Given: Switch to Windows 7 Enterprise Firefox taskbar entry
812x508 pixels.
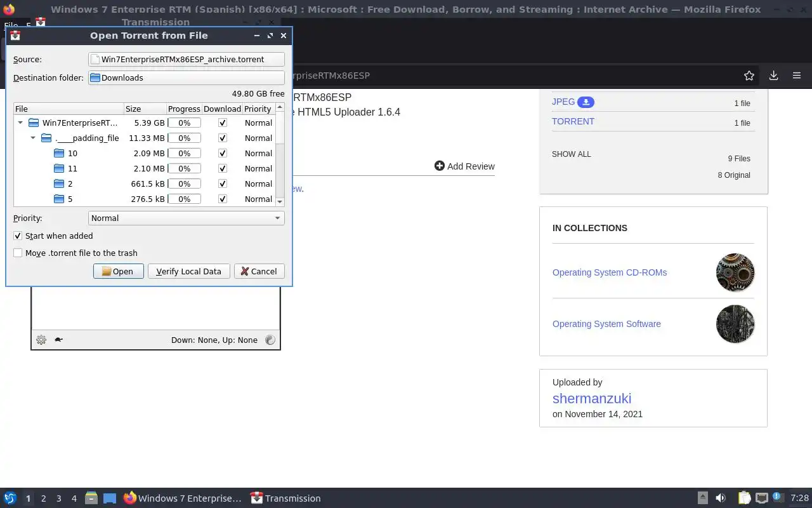Looking at the screenshot, I should point(183,498).
